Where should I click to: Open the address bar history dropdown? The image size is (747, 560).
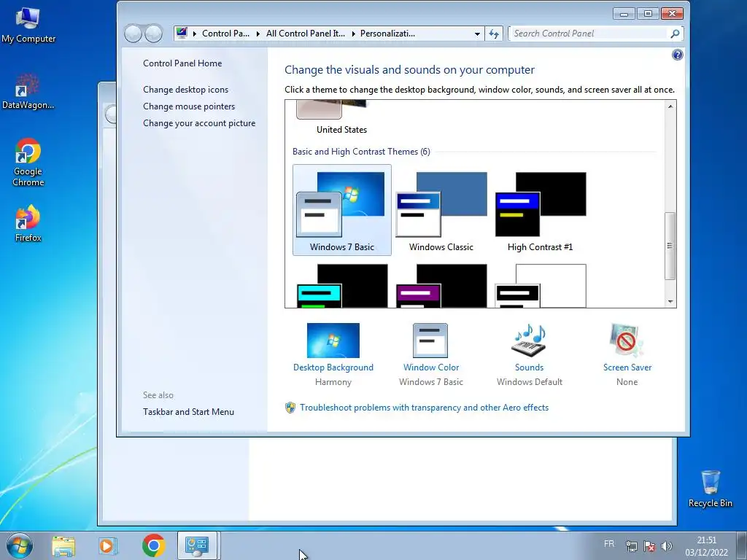coord(477,34)
